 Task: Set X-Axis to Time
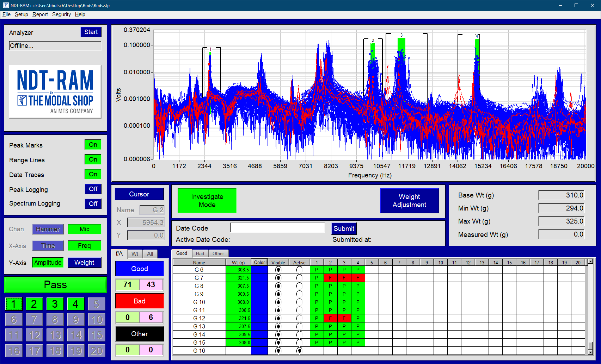click(48, 246)
